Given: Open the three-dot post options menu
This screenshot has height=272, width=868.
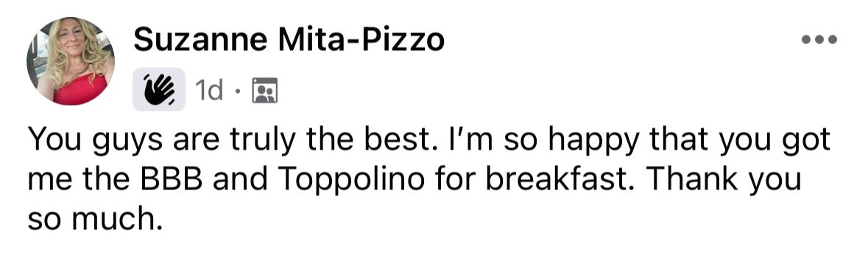Looking at the screenshot, I should coord(820,40).
